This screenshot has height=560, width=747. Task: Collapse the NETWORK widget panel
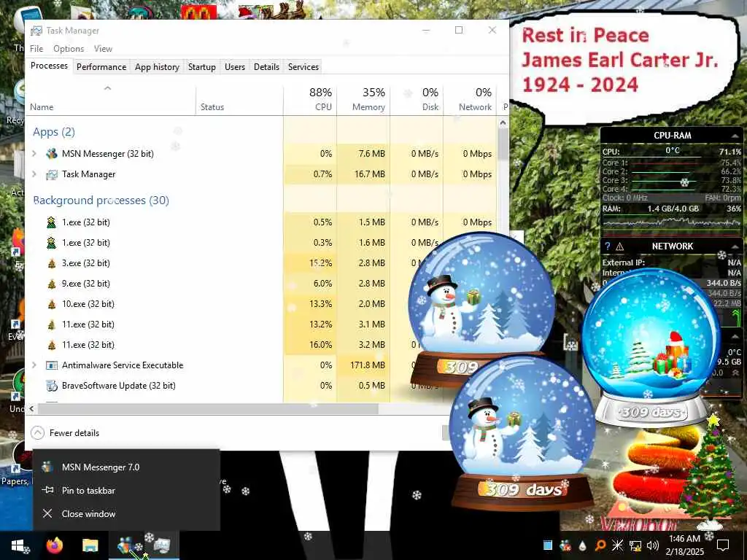click(x=735, y=246)
